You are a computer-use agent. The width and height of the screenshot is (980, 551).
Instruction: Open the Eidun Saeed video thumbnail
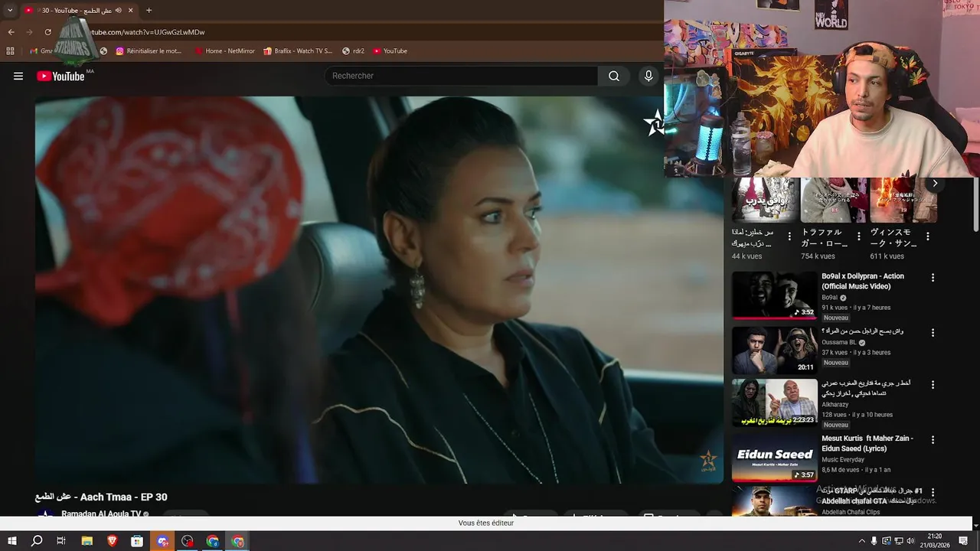click(x=774, y=458)
